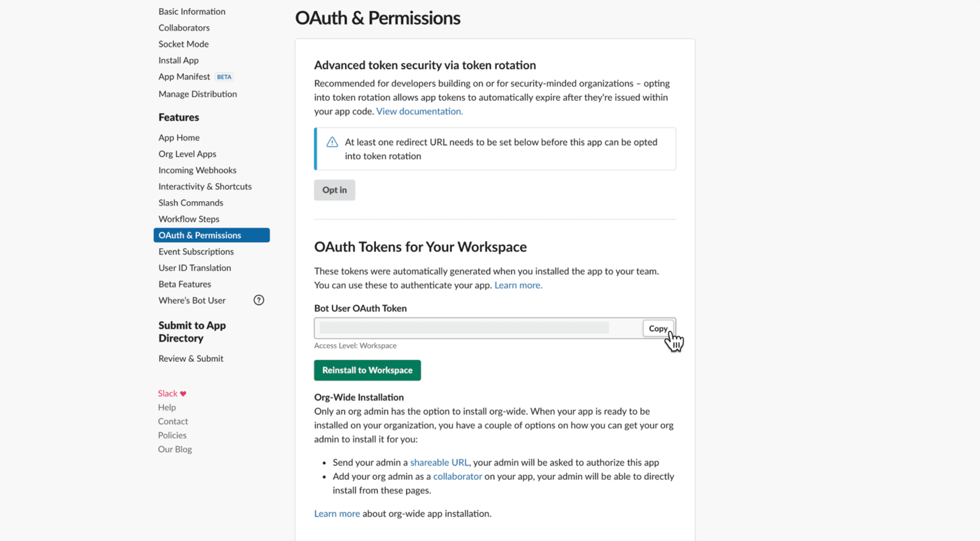This screenshot has height=541, width=980.
Task: Open the App Manifest BETA page
Action: tap(184, 76)
